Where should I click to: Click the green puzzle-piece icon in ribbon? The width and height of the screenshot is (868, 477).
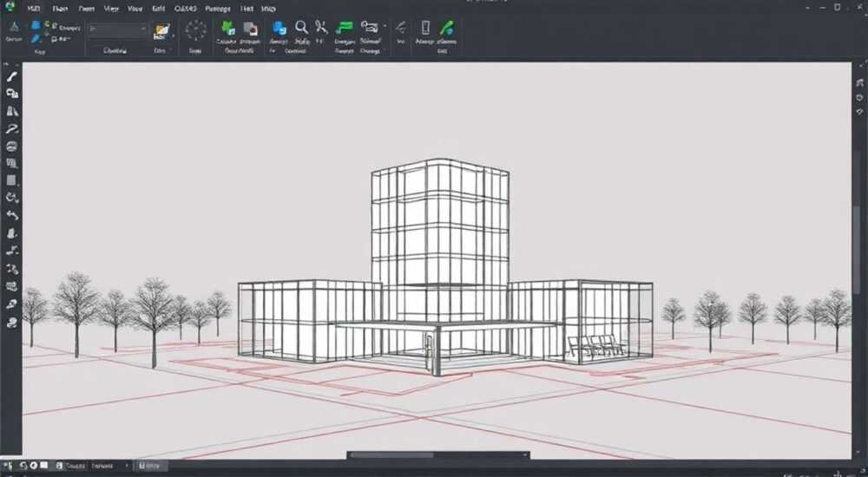coord(228,28)
